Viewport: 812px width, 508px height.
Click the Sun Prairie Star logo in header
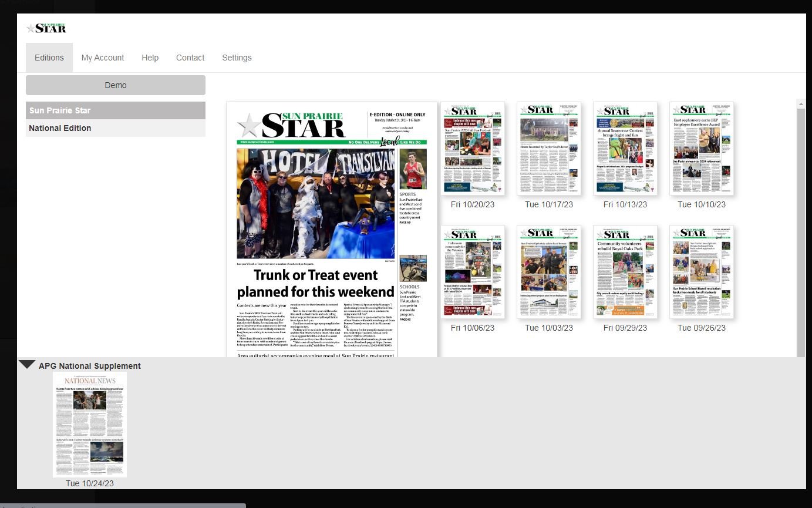click(46, 28)
